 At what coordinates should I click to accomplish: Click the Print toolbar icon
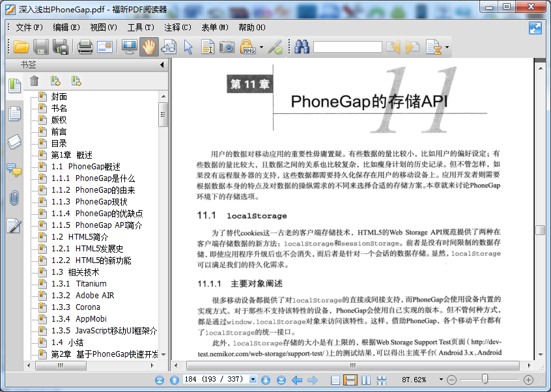click(x=85, y=47)
